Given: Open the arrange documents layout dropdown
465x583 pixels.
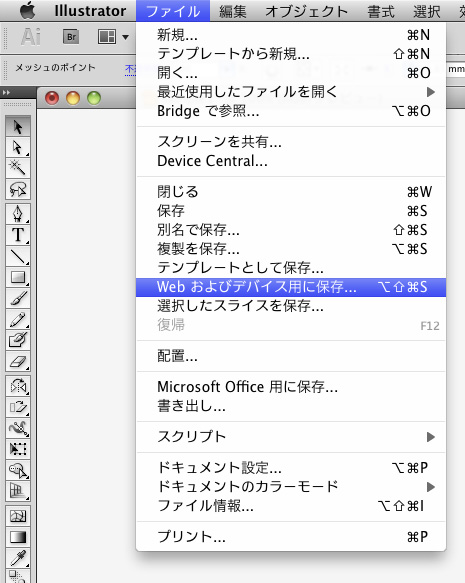Looking at the screenshot, I should (113, 37).
